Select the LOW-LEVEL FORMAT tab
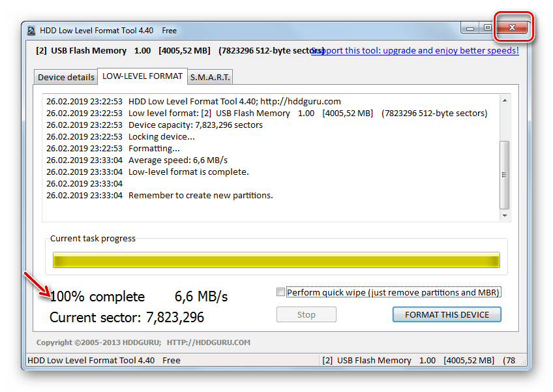 point(142,76)
